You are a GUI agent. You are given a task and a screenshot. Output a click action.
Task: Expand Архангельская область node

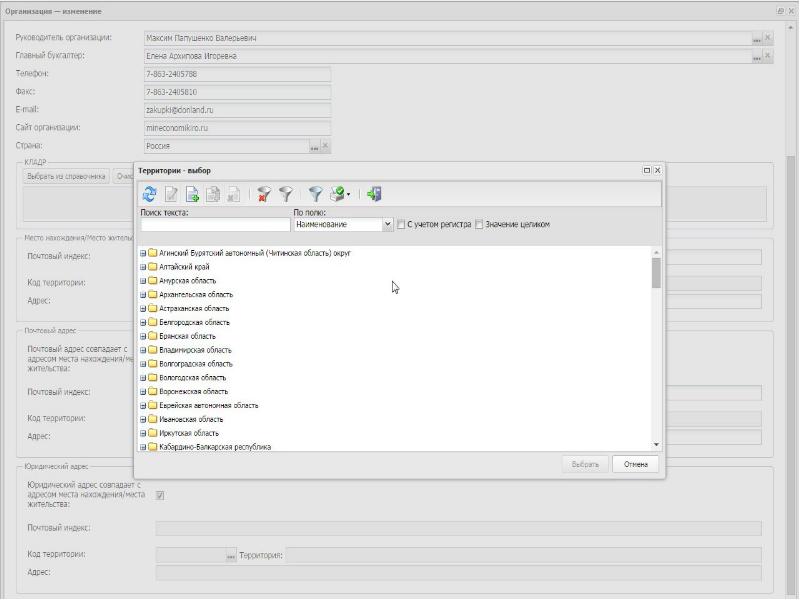point(143,294)
